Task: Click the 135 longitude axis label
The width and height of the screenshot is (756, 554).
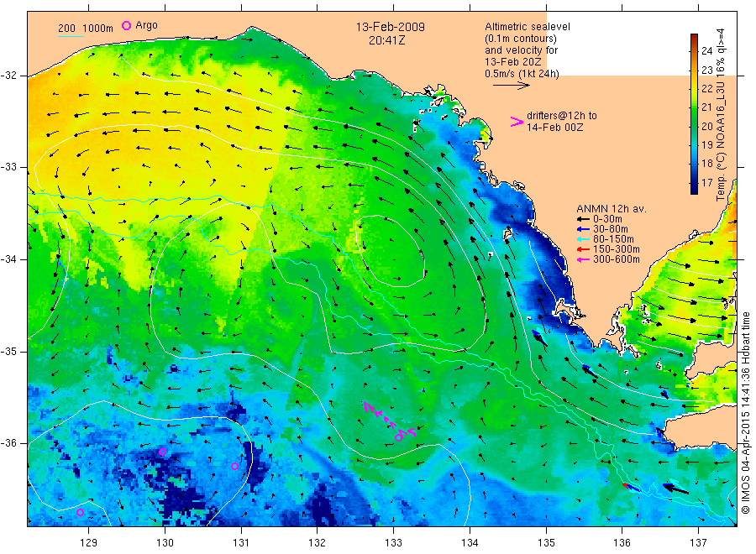Action: [546, 543]
